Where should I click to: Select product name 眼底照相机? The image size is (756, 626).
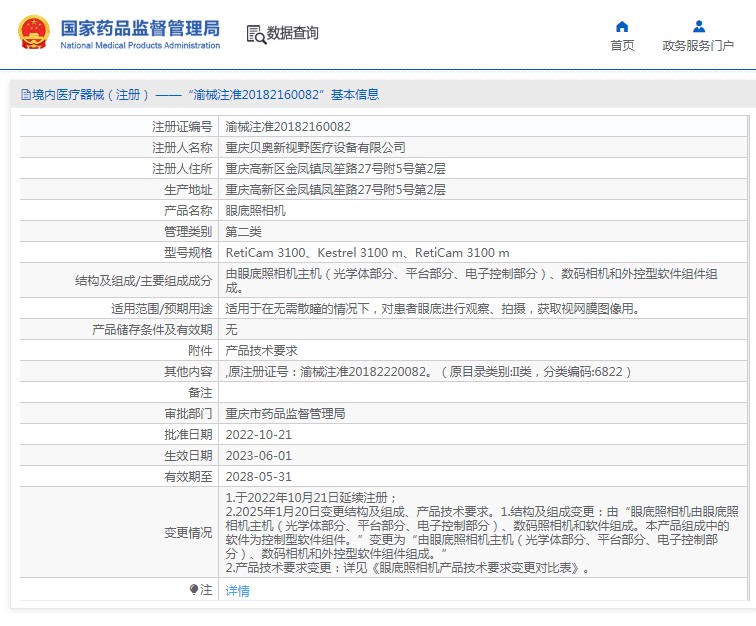click(x=256, y=211)
